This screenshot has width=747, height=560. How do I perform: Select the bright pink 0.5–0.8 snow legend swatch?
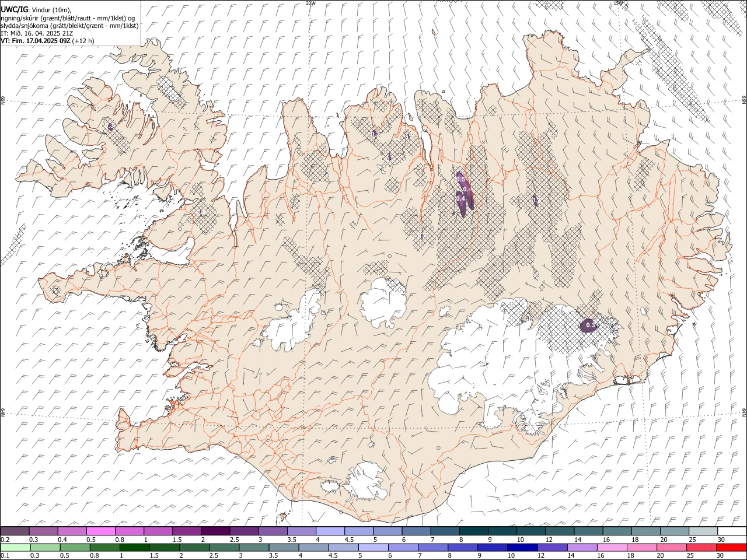tap(101, 531)
